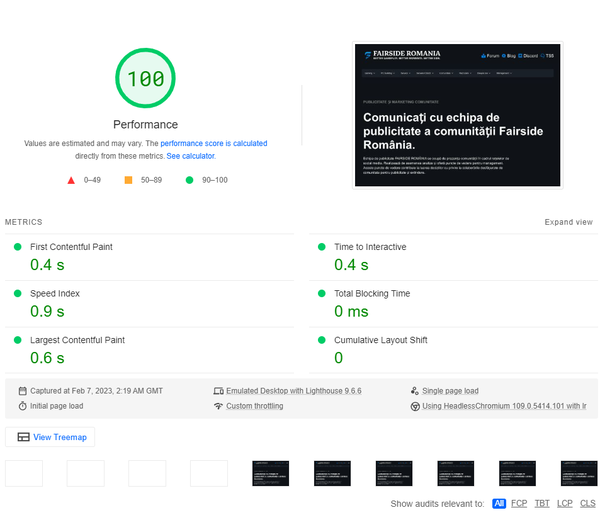
Task: Click green dot beside Largest Contentful Paint
Action: (x=18, y=340)
